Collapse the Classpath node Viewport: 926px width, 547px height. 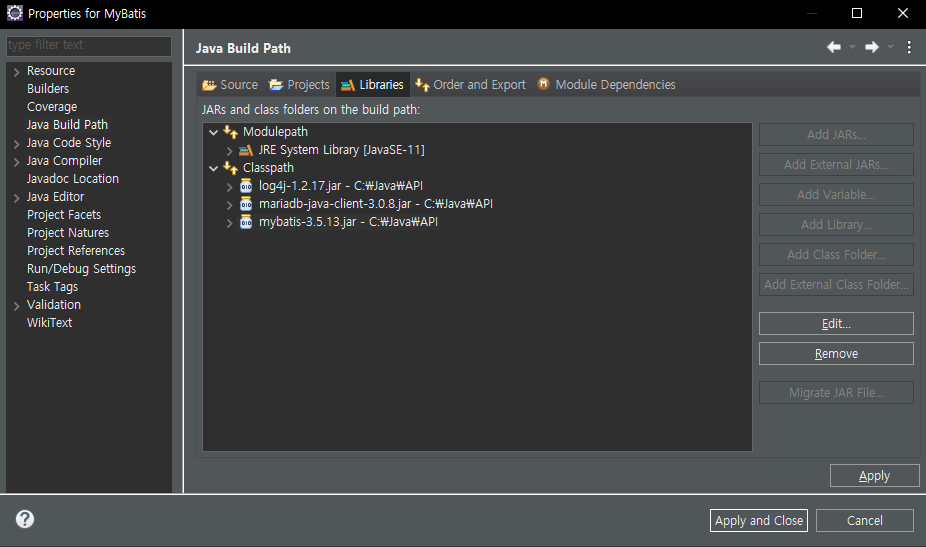point(214,168)
